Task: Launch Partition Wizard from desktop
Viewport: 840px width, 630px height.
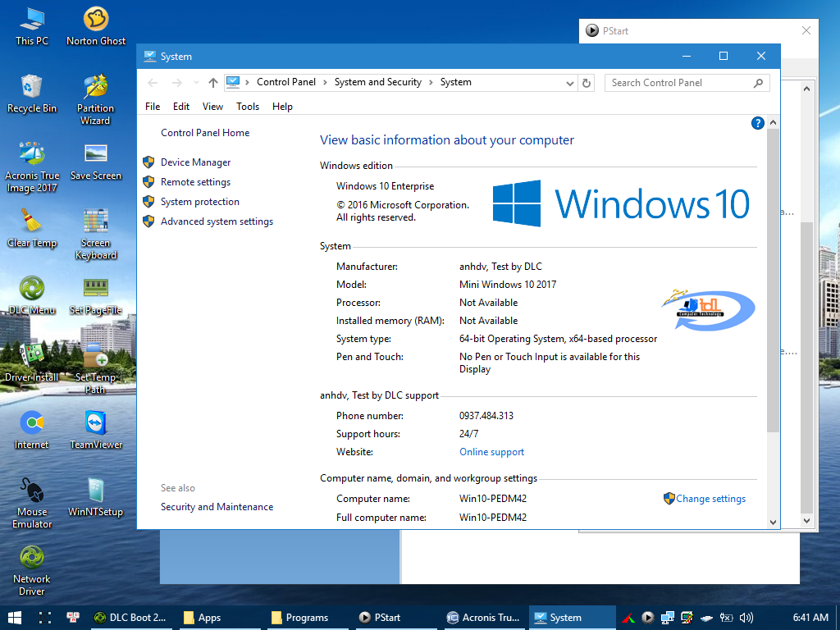Action: click(96, 99)
